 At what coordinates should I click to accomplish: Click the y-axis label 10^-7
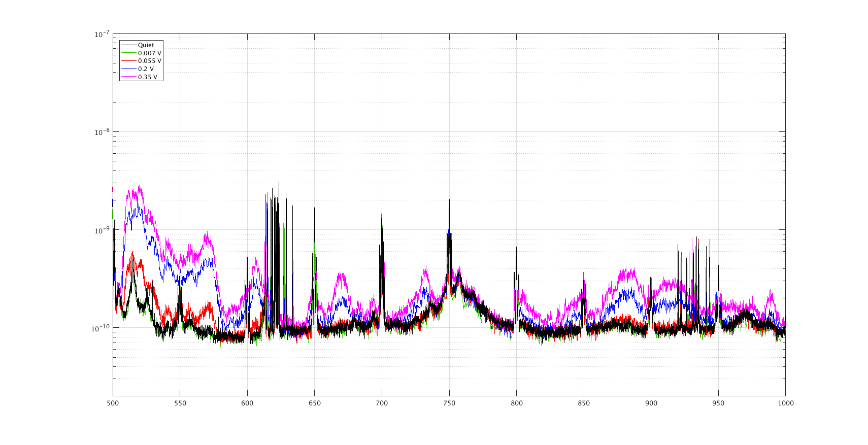tap(102, 34)
